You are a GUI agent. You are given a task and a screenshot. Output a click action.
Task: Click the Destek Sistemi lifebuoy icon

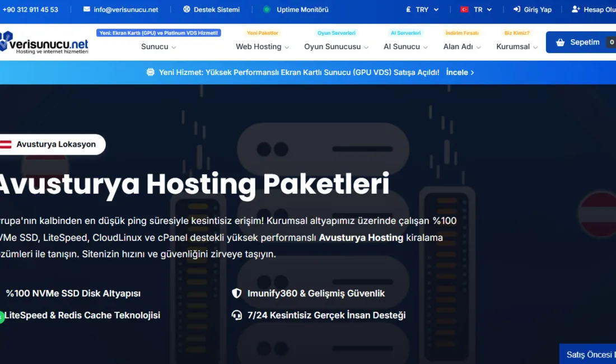point(186,9)
